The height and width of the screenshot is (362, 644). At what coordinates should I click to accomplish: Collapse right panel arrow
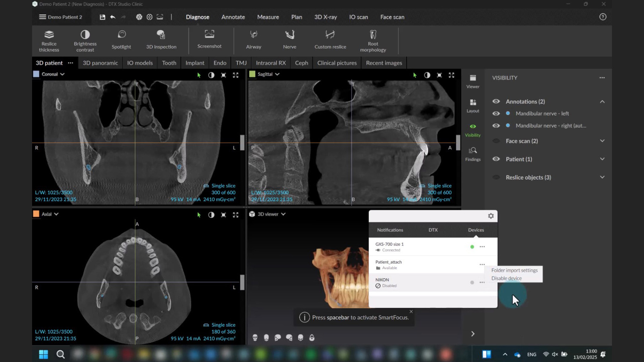tap(473, 334)
